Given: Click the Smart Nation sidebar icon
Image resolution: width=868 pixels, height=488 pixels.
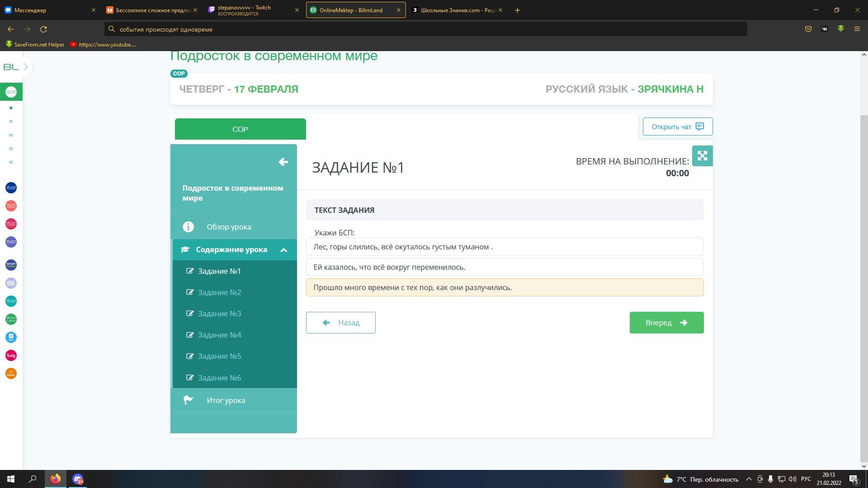Looking at the screenshot, I should tap(11, 265).
